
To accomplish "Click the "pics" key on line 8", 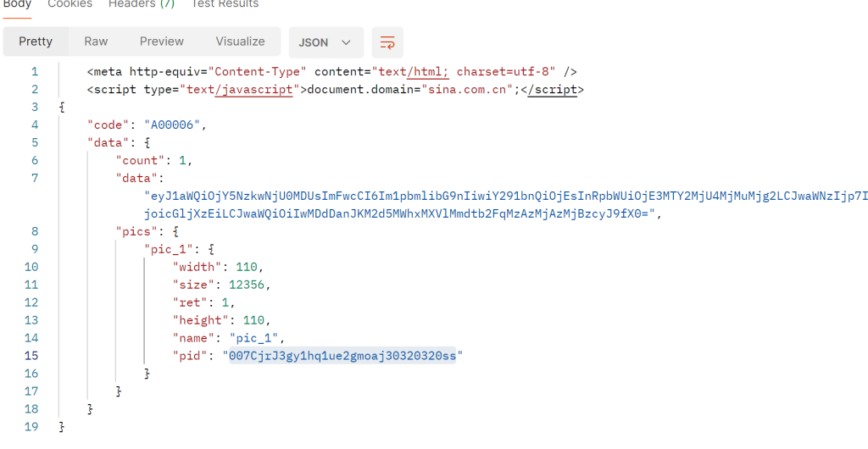I will pyautogui.click(x=133, y=231).
